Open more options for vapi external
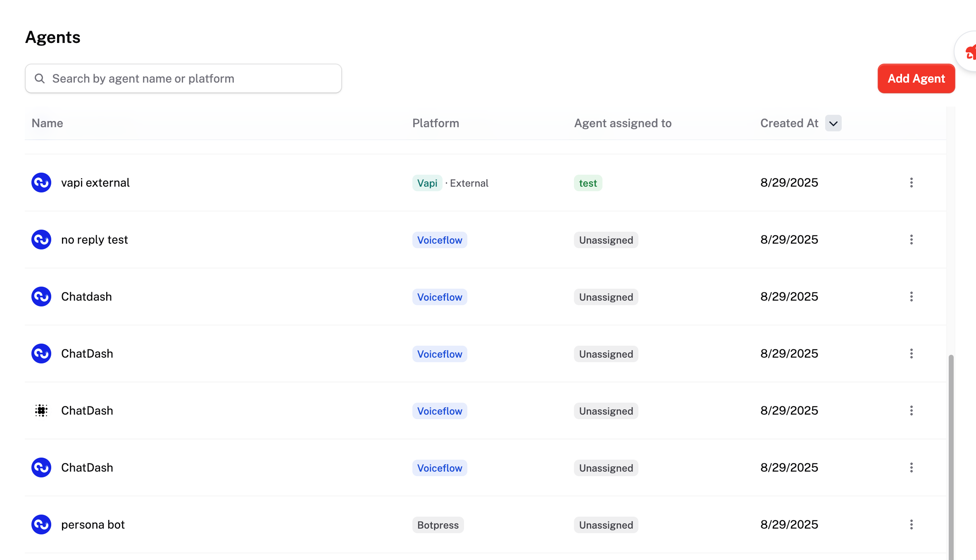 (x=912, y=183)
